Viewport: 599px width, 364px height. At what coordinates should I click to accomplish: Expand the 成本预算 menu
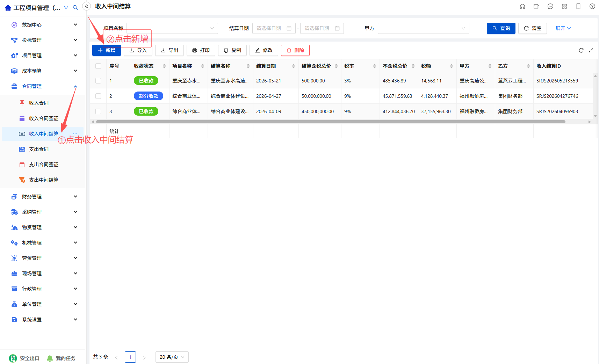pyautogui.click(x=44, y=71)
